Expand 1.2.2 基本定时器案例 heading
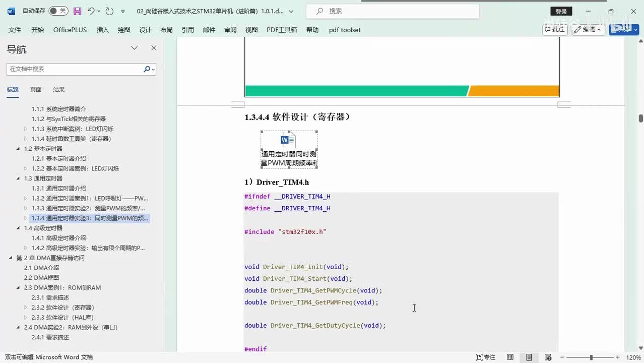The width and height of the screenshot is (644, 363). (26, 168)
